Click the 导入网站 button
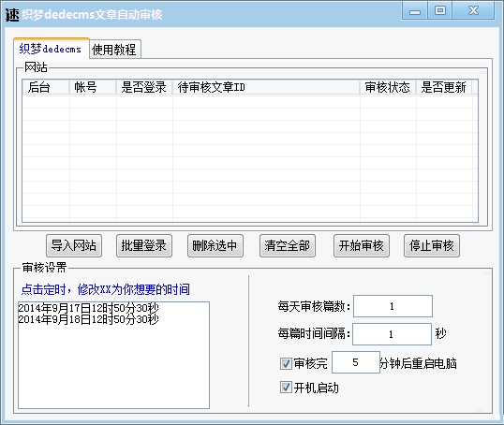The image size is (504, 425). pos(74,246)
